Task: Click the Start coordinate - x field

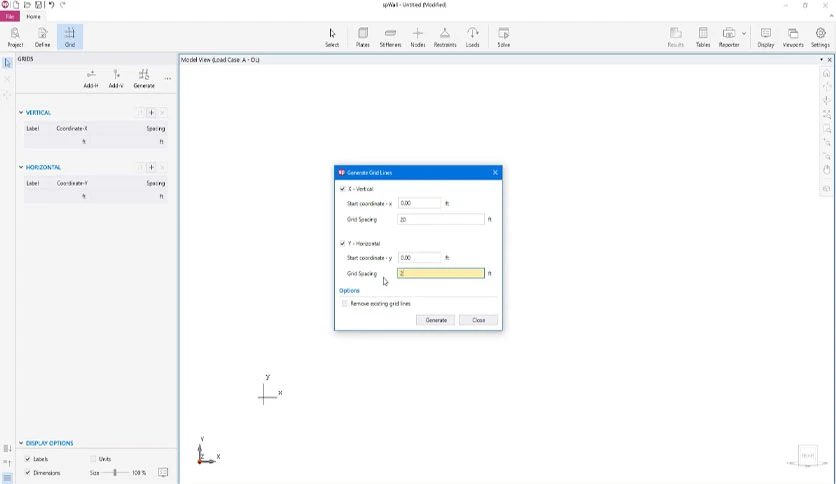Action: pos(420,203)
